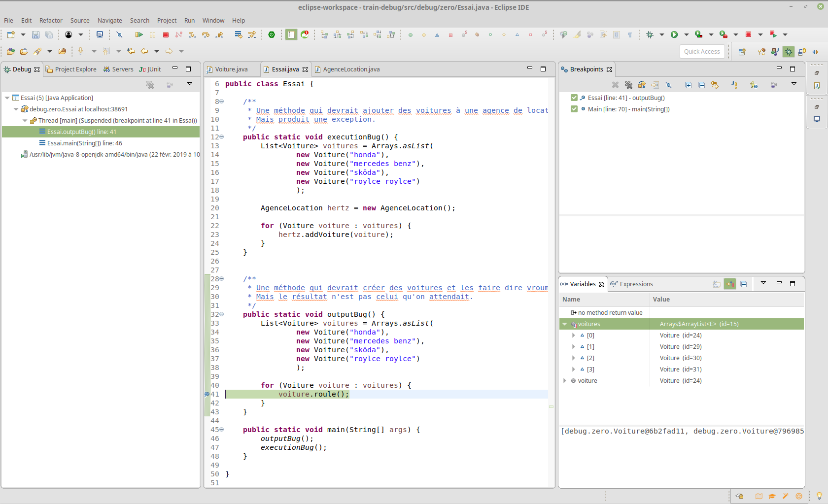Click the Resume debug button
Viewport: 828px width, 504px height.
[x=139, y=34]
